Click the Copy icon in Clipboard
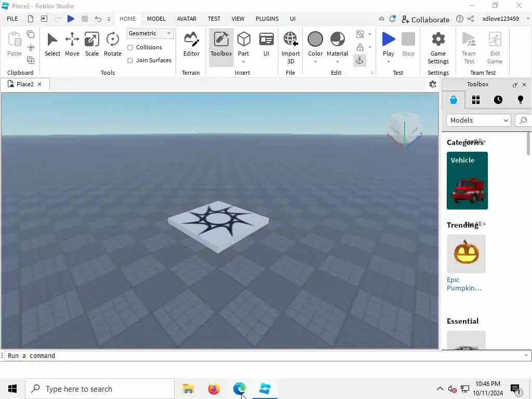This screenshot has height=399, width=532. point(31,34)
